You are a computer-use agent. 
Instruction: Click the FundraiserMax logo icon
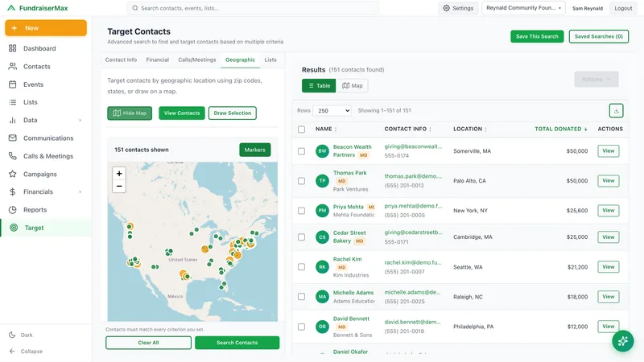pos(11,8)
